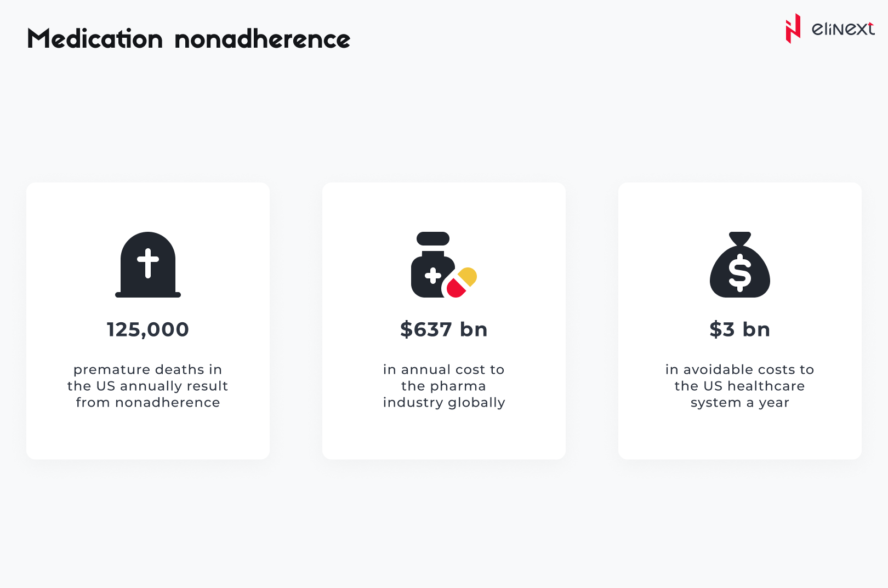Click the Medication nonadherence heading
This screenshot has height=588, width=888.
[189, 39]
